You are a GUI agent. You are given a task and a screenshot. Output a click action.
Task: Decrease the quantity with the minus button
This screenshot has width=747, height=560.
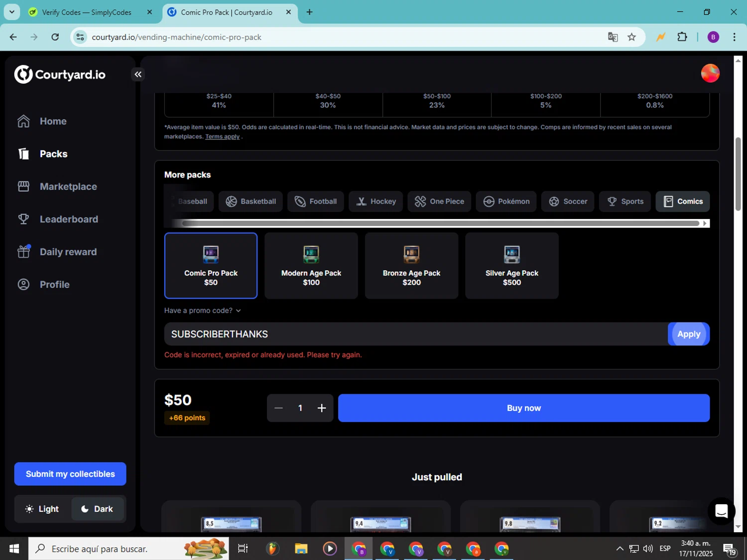pos(278,408)
